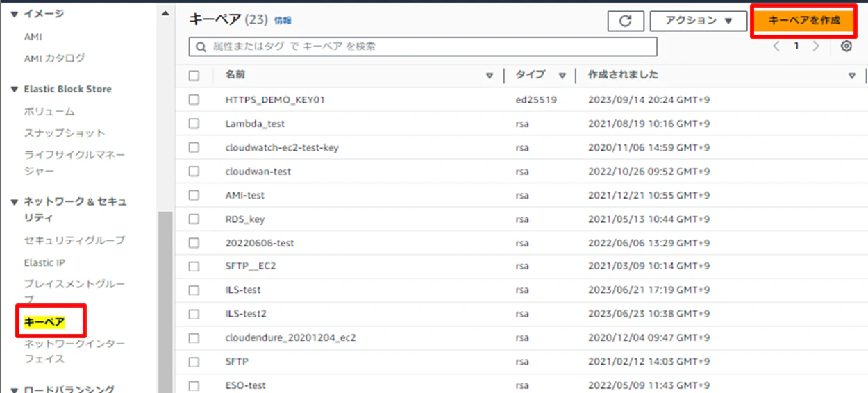
Task: Open the アクション dropdown
Action: 699,21
